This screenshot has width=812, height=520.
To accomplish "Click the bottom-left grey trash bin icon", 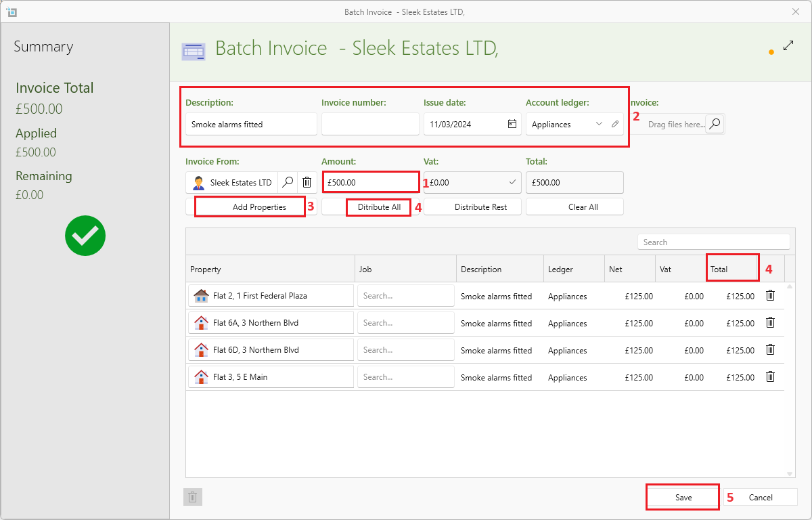I will point(192,497).
